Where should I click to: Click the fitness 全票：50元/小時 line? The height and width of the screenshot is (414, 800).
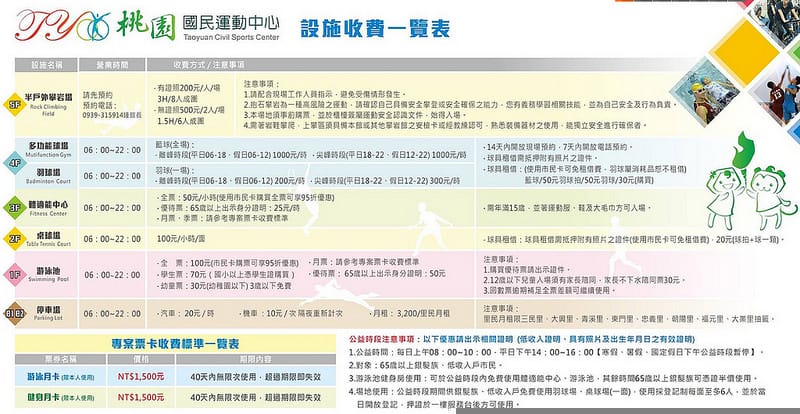[x=244, y=198]
